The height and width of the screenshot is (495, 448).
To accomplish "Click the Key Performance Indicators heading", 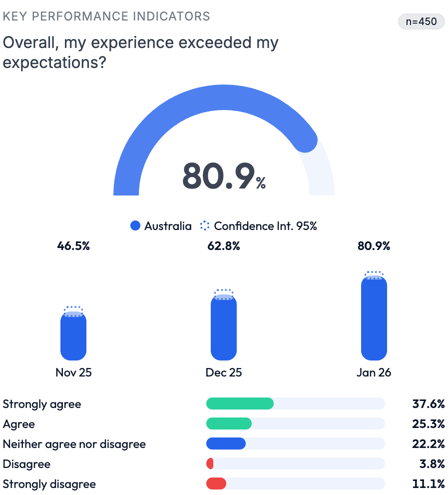I will coord(106,16).
